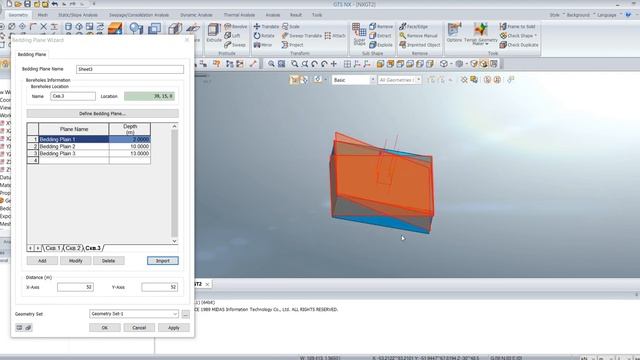Open the Result ribbon tab
Image resolution: width=640 pixels, height=360 pixels.
pos(296,15)
